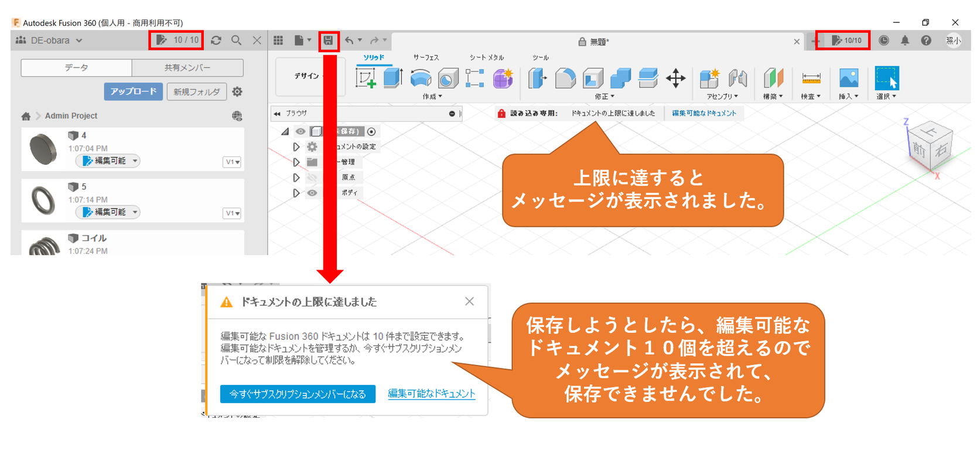Toggle the data panel grid icon
The width and height of the screenshot is (980, 450).
(278, 40)
